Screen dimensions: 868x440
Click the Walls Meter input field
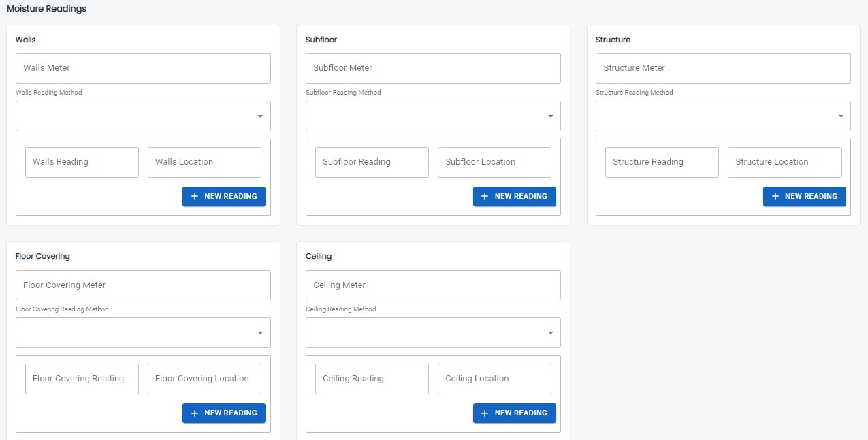pyautogui.click(x=143, y=68)
